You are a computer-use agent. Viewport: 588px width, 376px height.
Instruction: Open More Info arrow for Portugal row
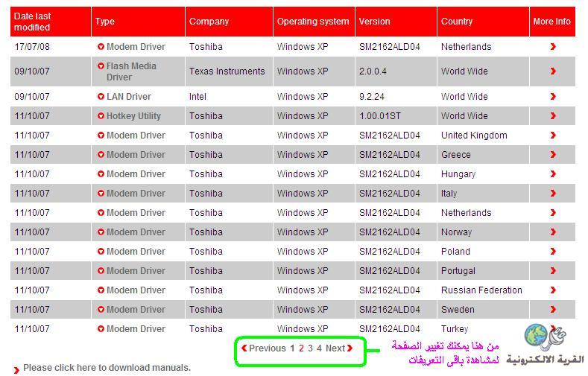tap(553, 271)
